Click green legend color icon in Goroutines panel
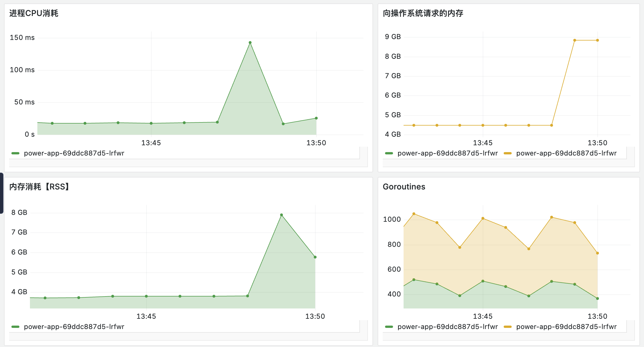644x347 pixels. coord(389,327)
